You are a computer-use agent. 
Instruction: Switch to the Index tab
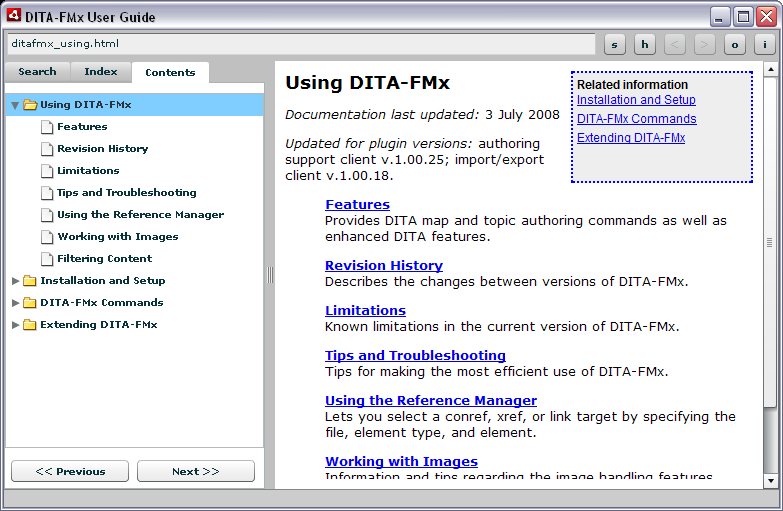pos(101,72)
